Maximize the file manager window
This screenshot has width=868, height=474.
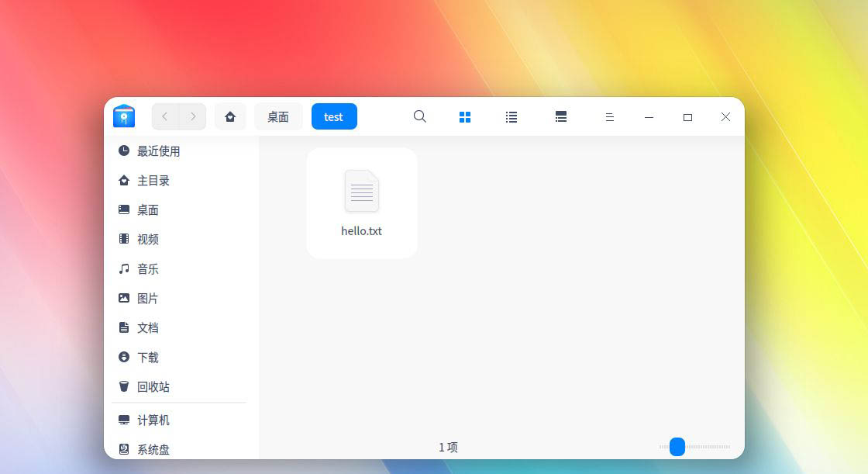click(687, 117)
